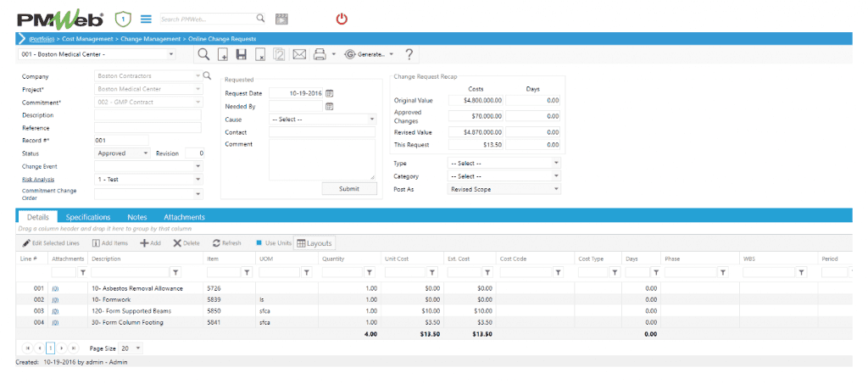The image size is (868, 384).
Task: Create a new record with the add-page icon
Action: click(223, 54)
